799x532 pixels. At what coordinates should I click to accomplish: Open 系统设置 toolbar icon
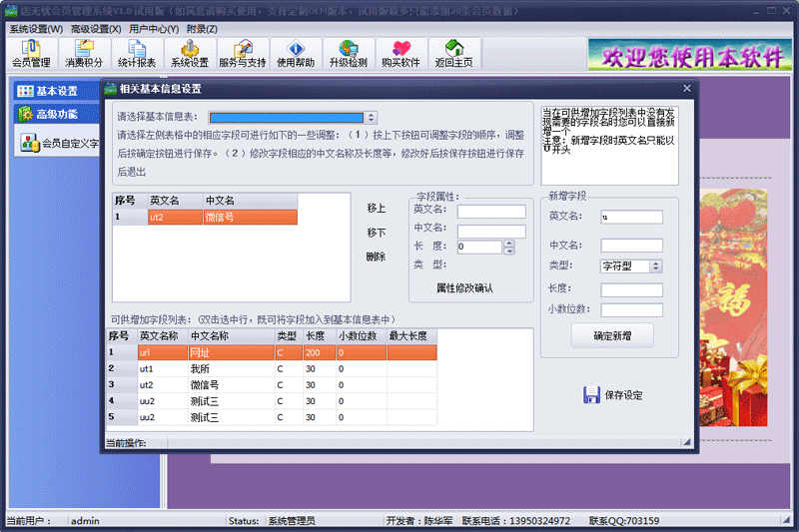pyautogui.click(x=190, y=54)
